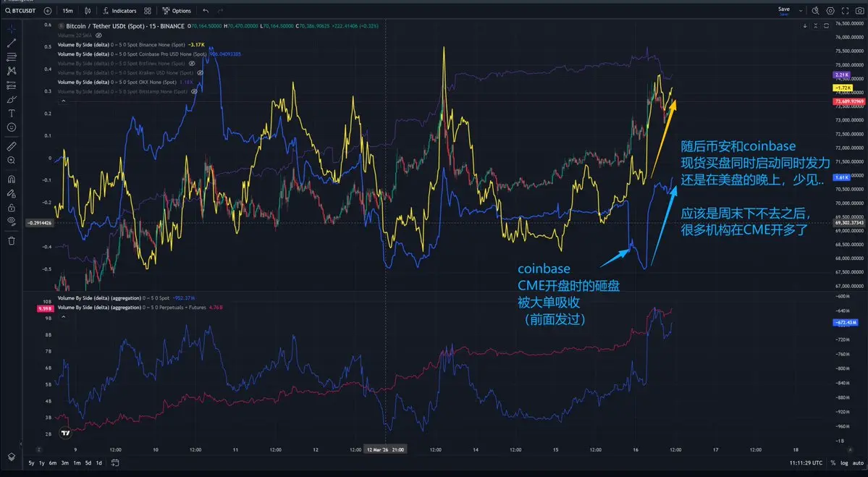Toggle percent scale

click(833, 463)
